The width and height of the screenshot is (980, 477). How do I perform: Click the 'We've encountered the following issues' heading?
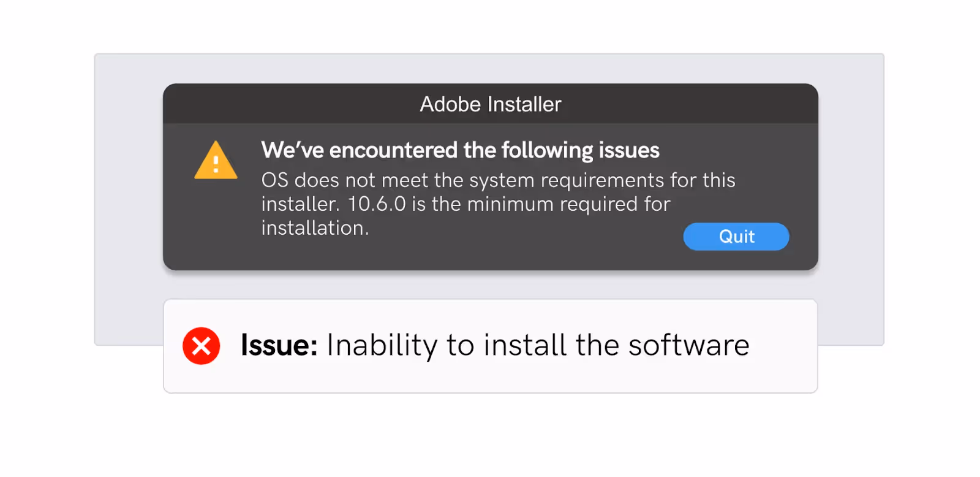[460, 150]
